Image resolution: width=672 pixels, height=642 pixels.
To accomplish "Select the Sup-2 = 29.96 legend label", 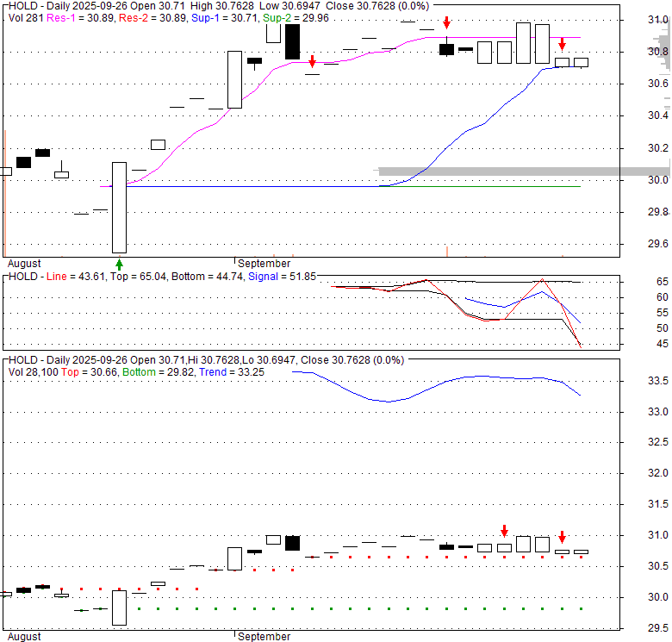I will click(x=296, y=18).
